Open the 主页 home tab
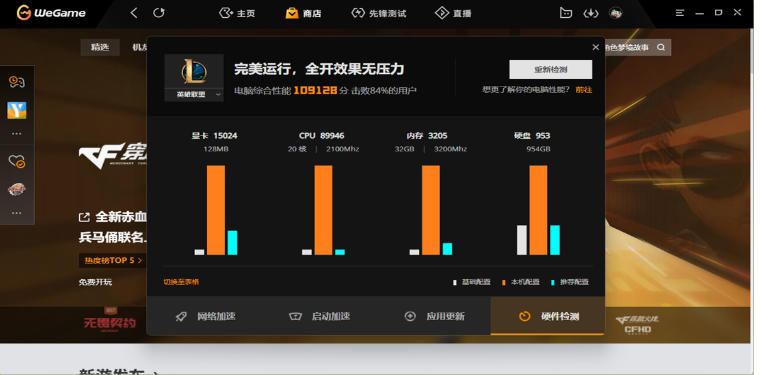This screenshot has width=761, height=375. pos(237,14)
